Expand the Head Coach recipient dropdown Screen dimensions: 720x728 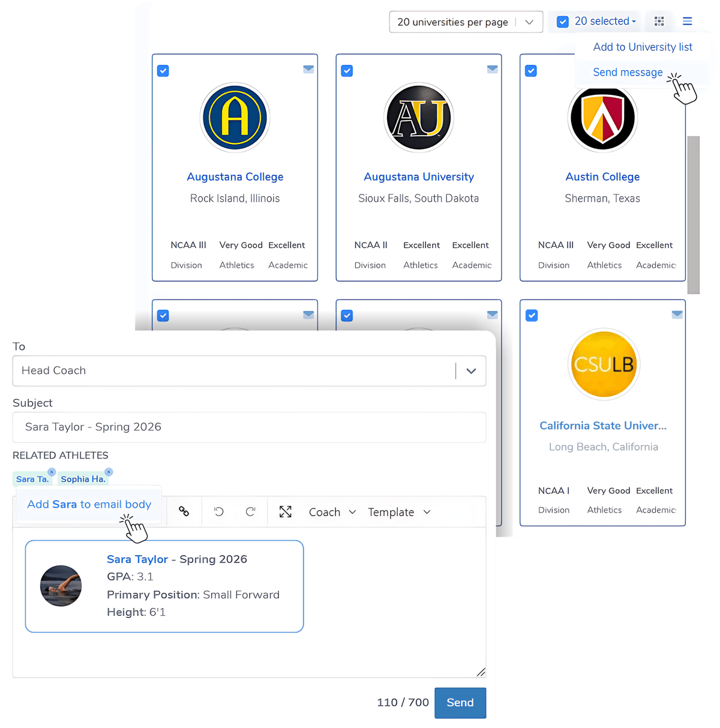(x=471, y=371)
